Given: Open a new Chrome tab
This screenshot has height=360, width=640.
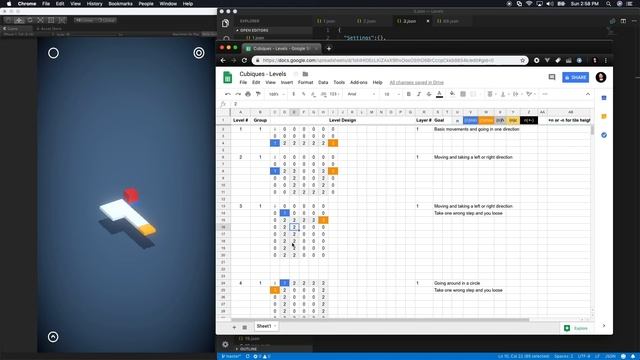Looking at the screenshot, I should 329,49.
